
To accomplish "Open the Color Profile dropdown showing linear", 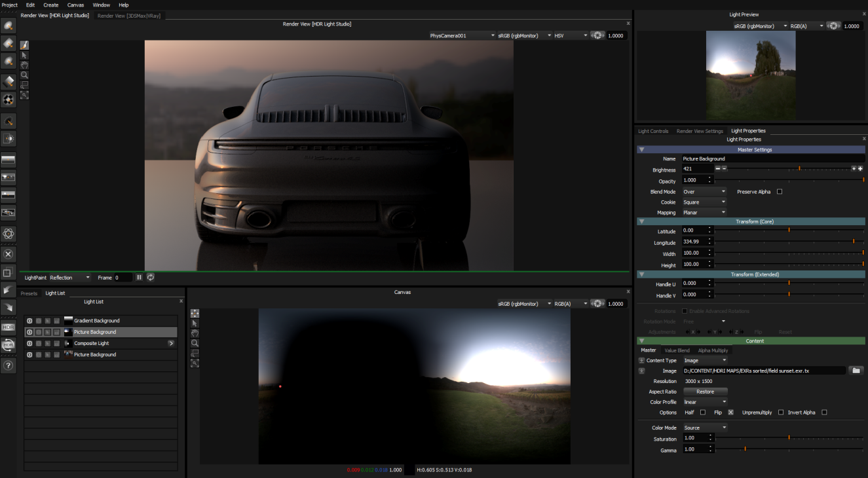I will pyautogui.click(x=706, y=402).
